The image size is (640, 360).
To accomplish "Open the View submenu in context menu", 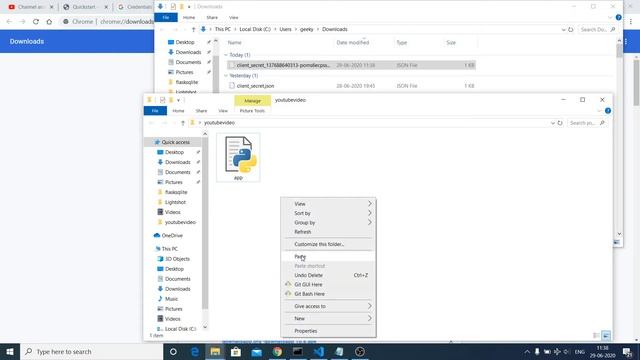I will 328,204.
